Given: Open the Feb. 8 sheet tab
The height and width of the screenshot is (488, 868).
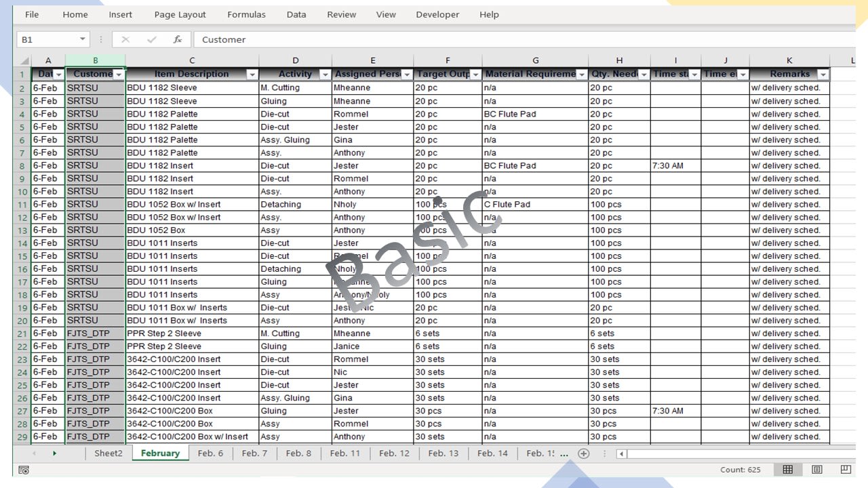Looking at the screenshot, I should (x=298, y=453).
